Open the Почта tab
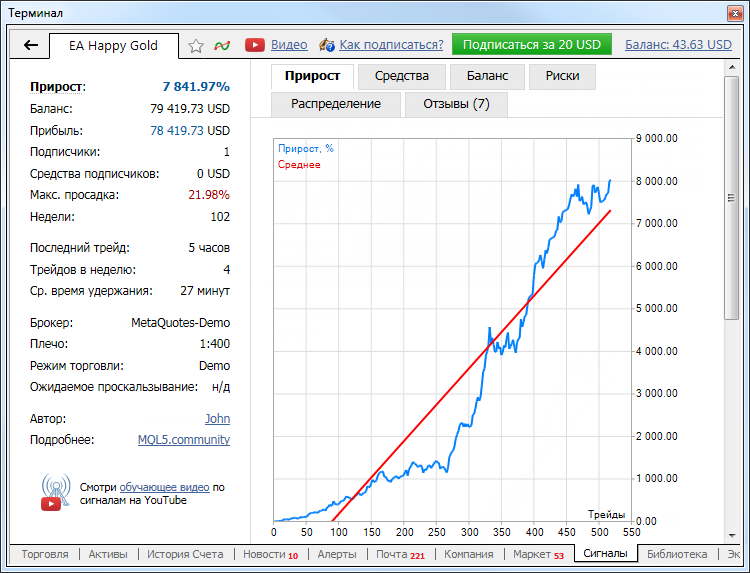Image resolution: width=750 pixels, height=573 pixels. (x=400, y=554)
